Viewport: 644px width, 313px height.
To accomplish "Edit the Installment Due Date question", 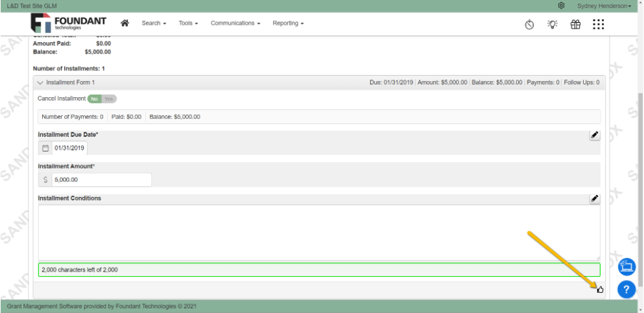I will [x=594, y=135].
